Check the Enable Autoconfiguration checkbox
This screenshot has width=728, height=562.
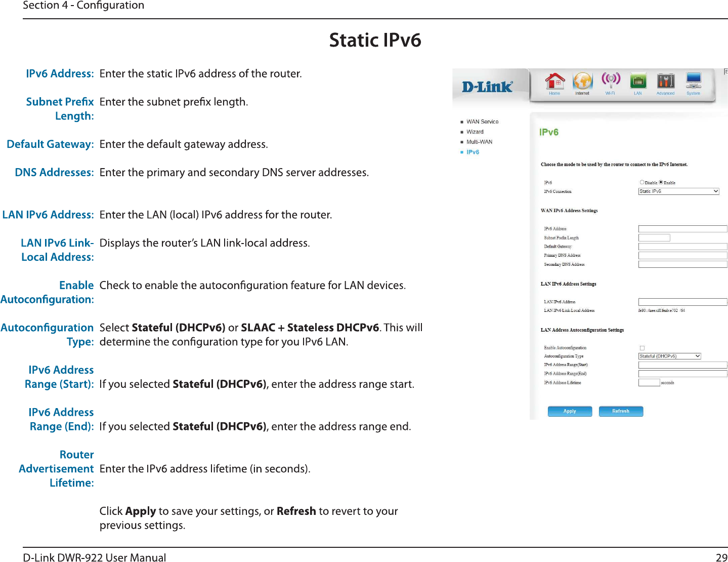coord(642,348)
